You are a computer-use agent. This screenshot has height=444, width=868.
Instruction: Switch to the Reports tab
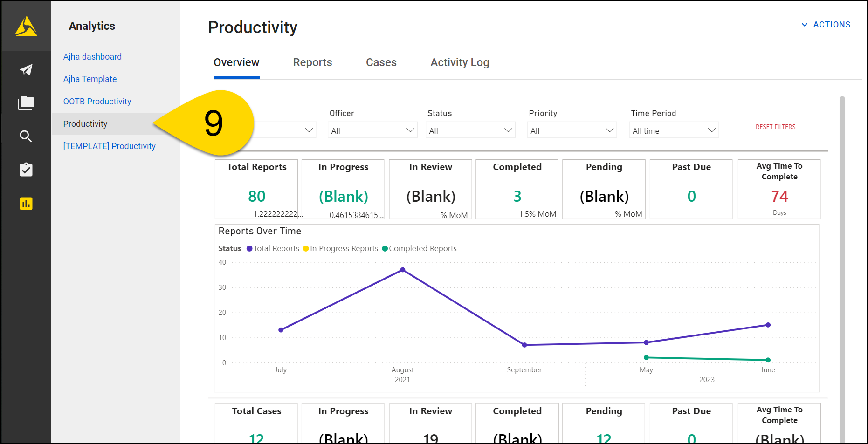tap(312, 62)
